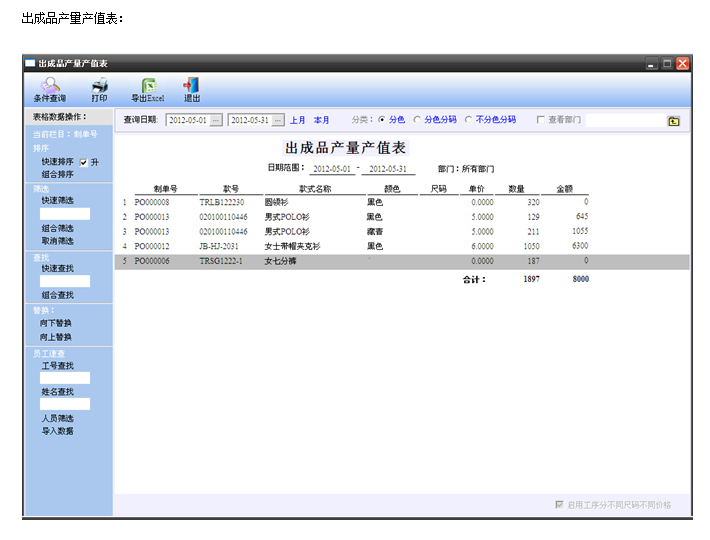The height and width of the screenshot is (540, 710).
Task: Click 取消筛选 in the left panel
Action: (57, 241)
